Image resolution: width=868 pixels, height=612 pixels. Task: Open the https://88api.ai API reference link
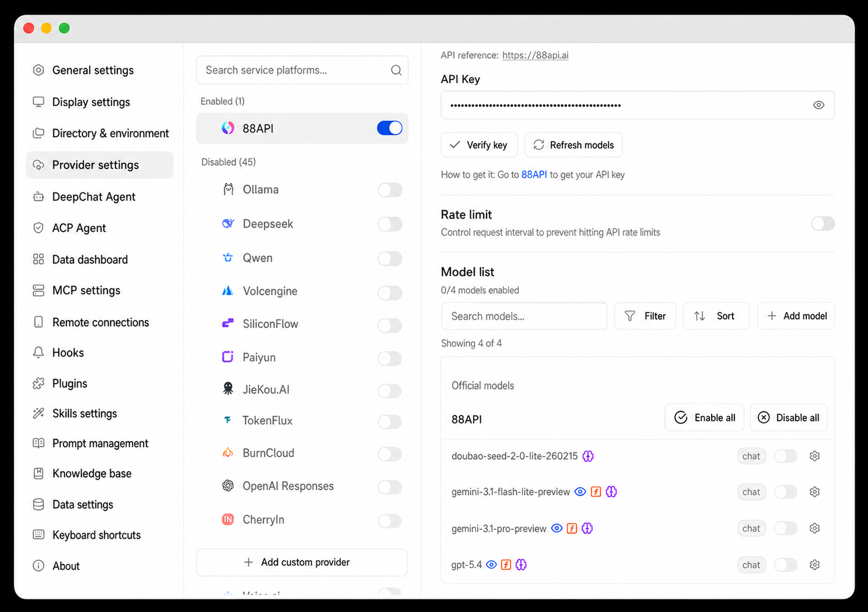[x=535, y=55]
